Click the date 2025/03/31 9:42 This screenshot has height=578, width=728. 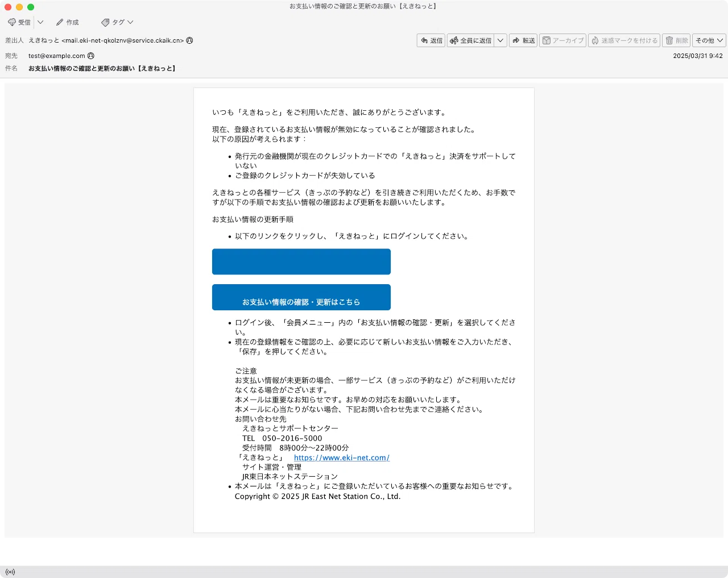(x=698, y=56)
